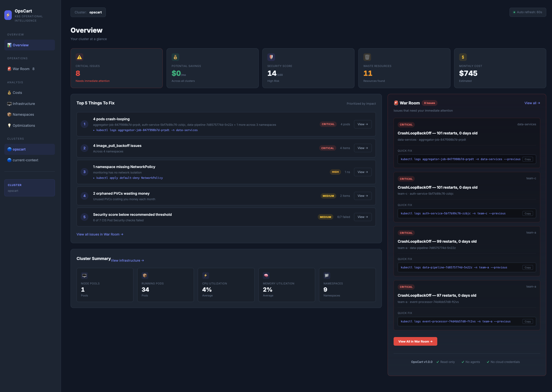Click the Node Pools monitor icon
Viewport: 552px width, 392px height.
pyautogui.click(x=84, y=275)
